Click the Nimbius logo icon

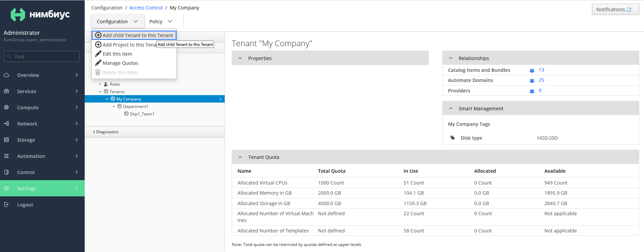coord(18,15)
